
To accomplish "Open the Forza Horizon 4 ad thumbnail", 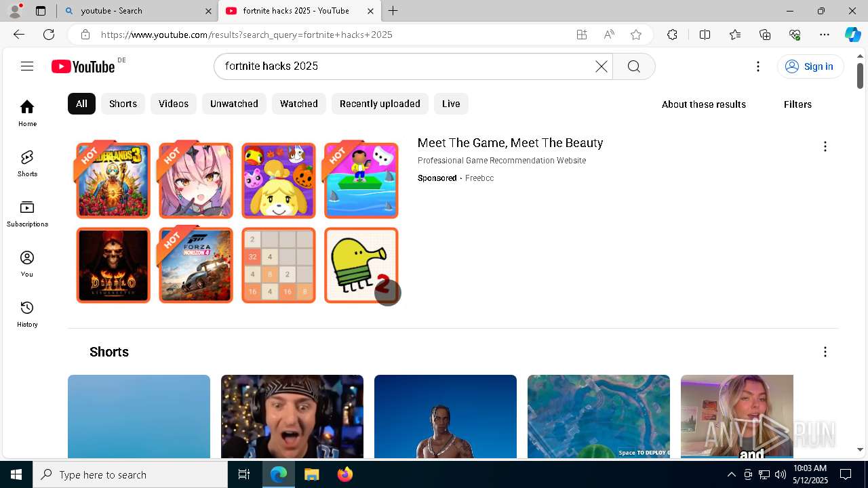I will [x=196, y=265].
